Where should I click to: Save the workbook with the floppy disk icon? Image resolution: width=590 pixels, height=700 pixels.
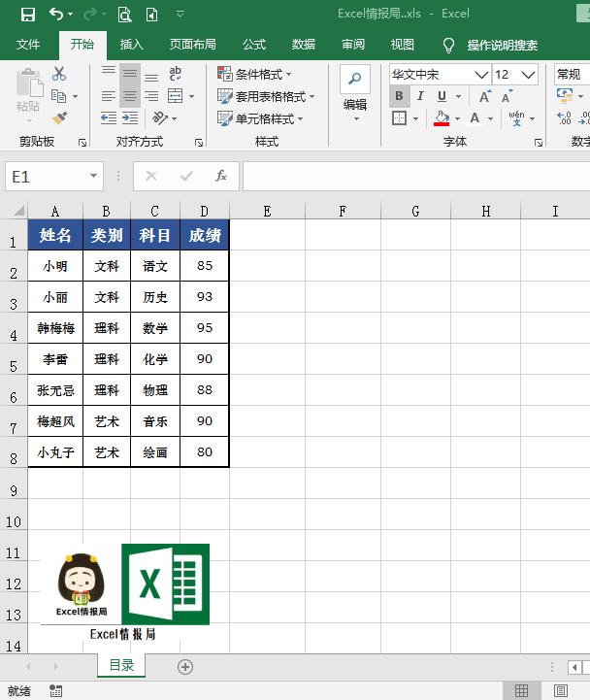pyautogui.click(x=28, y=15)
